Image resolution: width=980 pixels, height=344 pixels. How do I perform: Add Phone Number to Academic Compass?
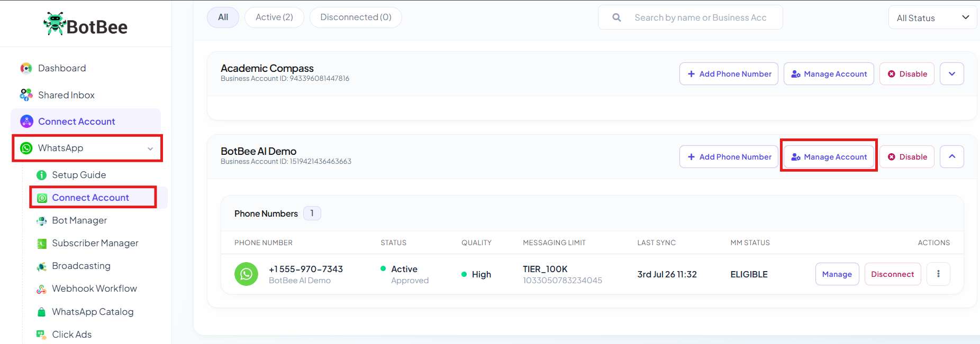729,74
